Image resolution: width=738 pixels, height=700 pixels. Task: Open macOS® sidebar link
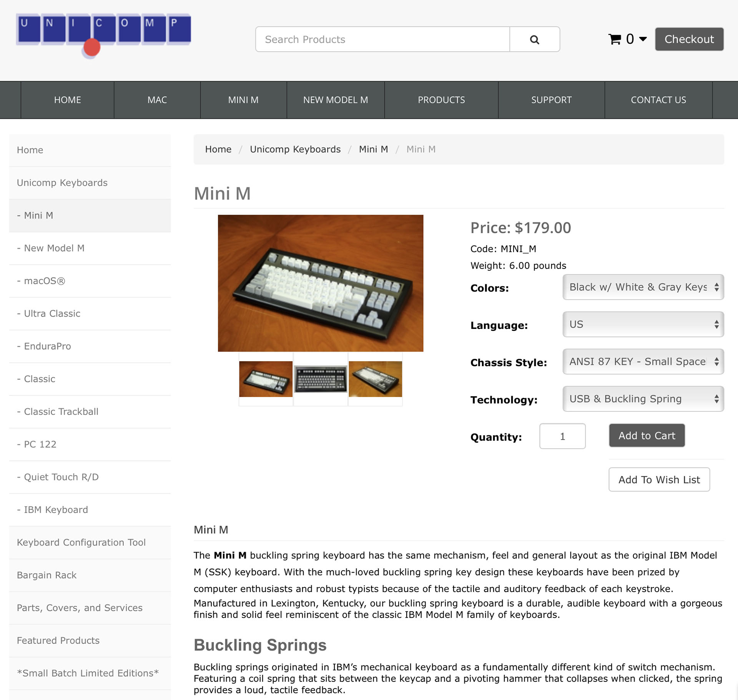pos(90,281)
